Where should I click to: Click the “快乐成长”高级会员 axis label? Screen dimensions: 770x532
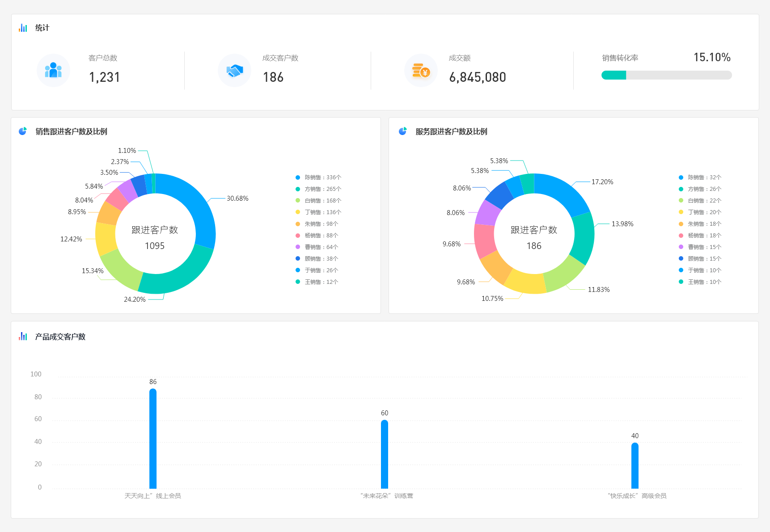[x=637, y=496]
